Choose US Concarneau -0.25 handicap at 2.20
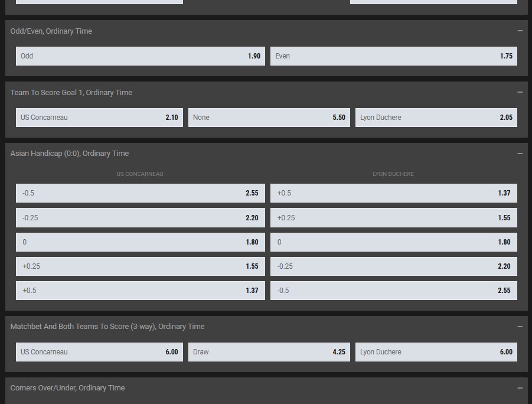The width and height of the screenshot is (532, 404). coord(141,218)
